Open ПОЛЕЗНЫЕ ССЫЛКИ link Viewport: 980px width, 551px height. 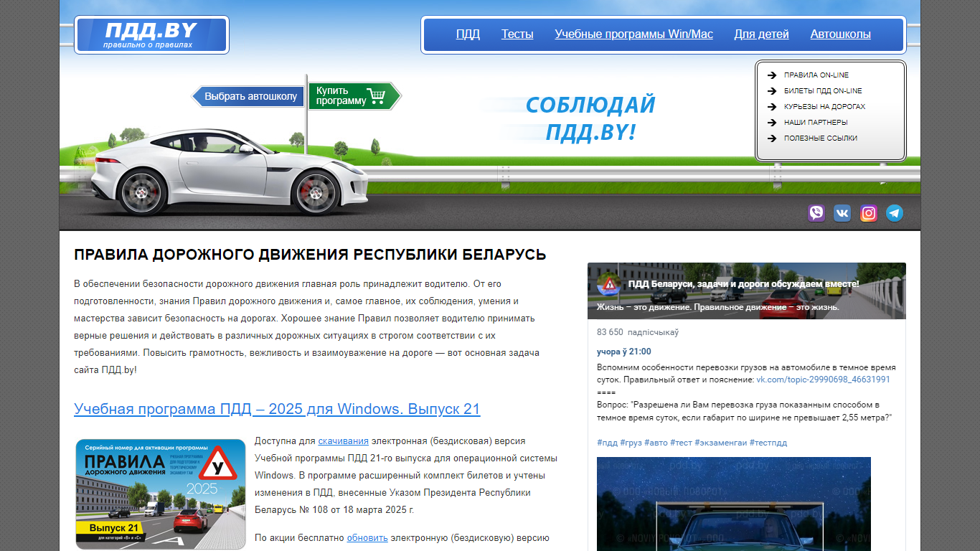tap(821, 138)
